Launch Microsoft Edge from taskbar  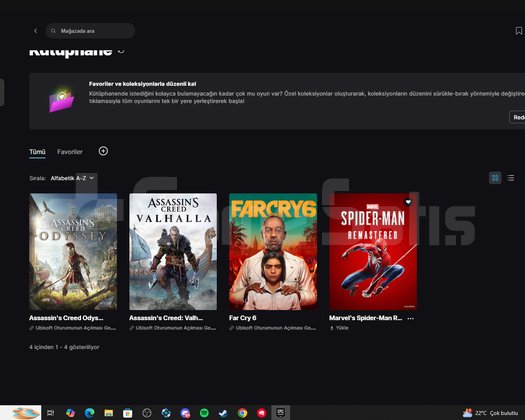89,413
